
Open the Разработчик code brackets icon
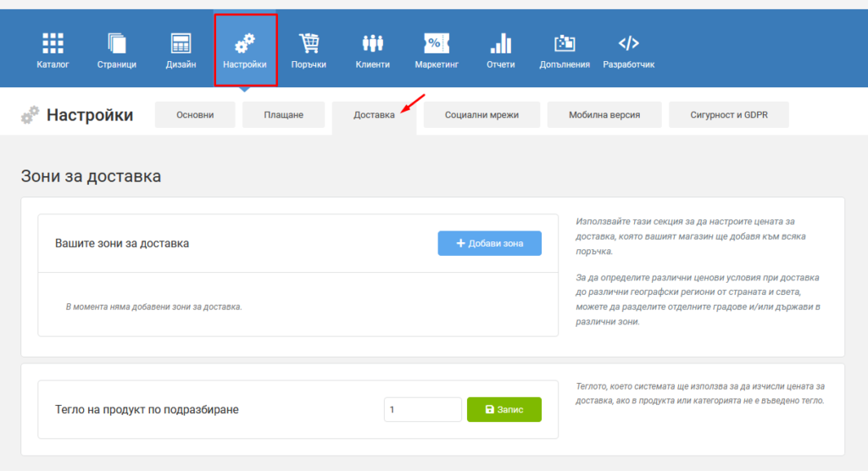pyautogui.click(x=628, y=43)
